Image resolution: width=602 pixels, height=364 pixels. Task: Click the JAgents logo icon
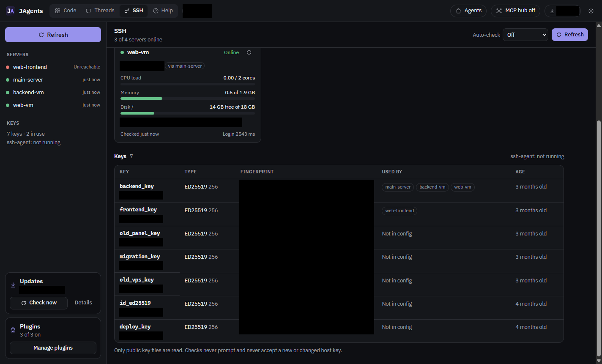pyautogui.click(x=11, y=11)
